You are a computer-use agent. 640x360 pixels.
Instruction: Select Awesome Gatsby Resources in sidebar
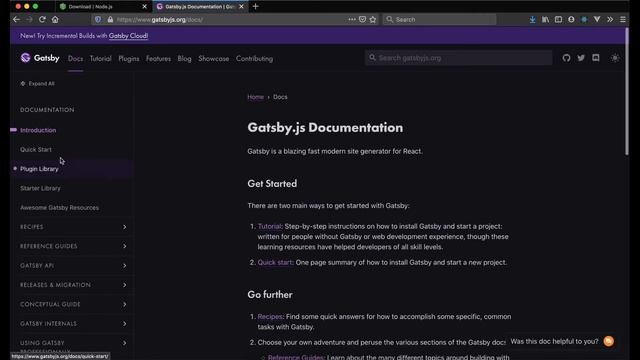pyautogui.click(x=60, y=208)
